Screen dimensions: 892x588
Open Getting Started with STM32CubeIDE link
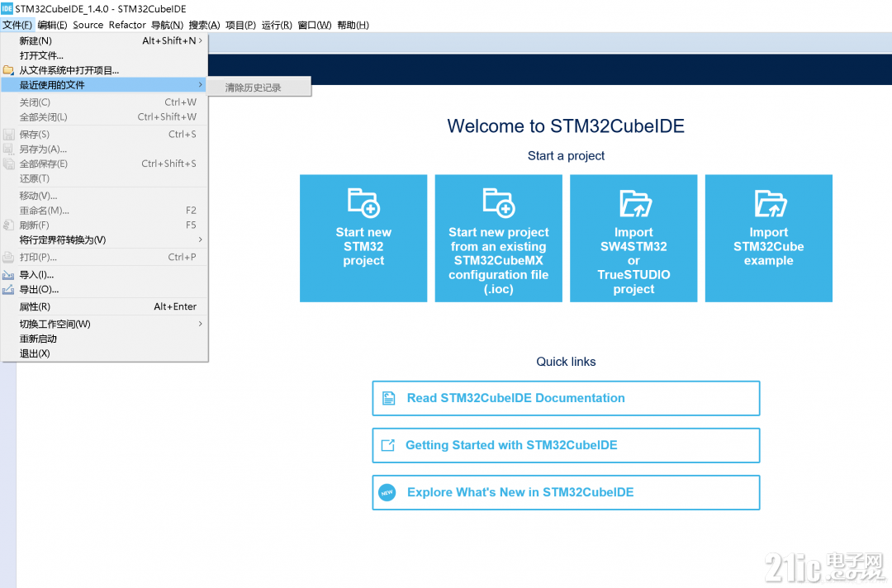click(566, 445)
